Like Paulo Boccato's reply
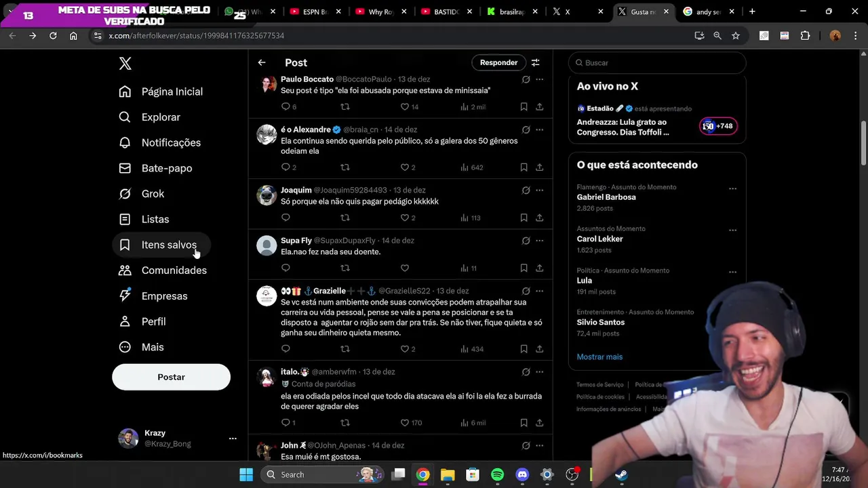Viewport: 868px width, 488px height. point(405,106)
